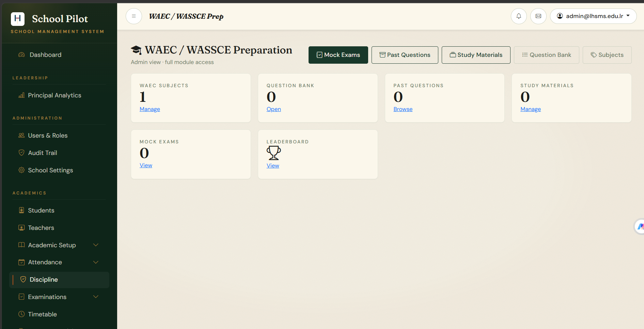Go to Discipline in the sidebar
This screenshot has height=329, width=644.
pyautogui.click(x=59, y=280)
